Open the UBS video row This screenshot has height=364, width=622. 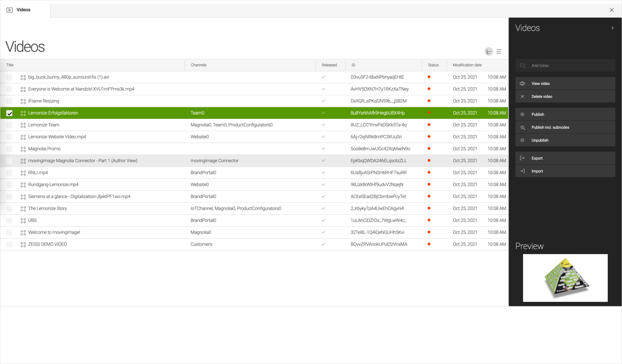[x=32, y=220]
